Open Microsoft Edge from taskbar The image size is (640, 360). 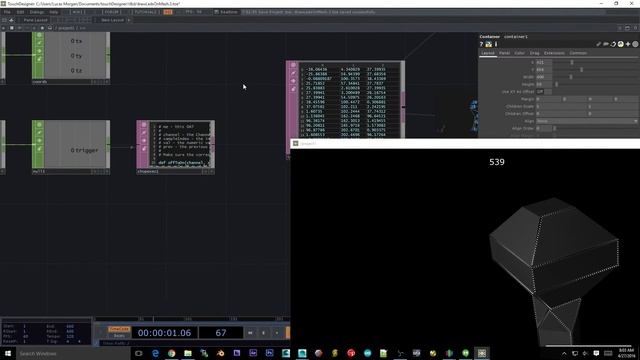pyautogui.click(x=155, y=353)
